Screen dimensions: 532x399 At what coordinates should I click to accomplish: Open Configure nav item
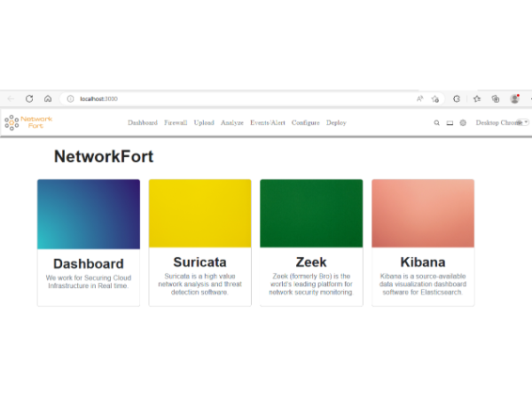tap(305, 122)
